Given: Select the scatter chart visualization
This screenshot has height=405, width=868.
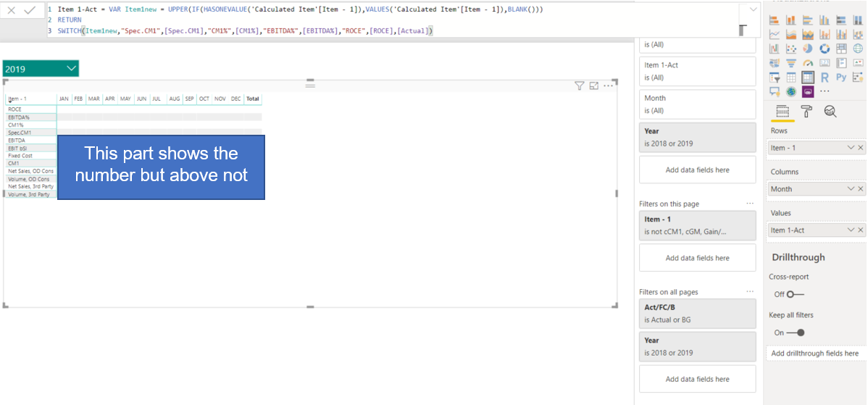Looking at the screenshot, I should pyautogui.click(x=791, y=49).
